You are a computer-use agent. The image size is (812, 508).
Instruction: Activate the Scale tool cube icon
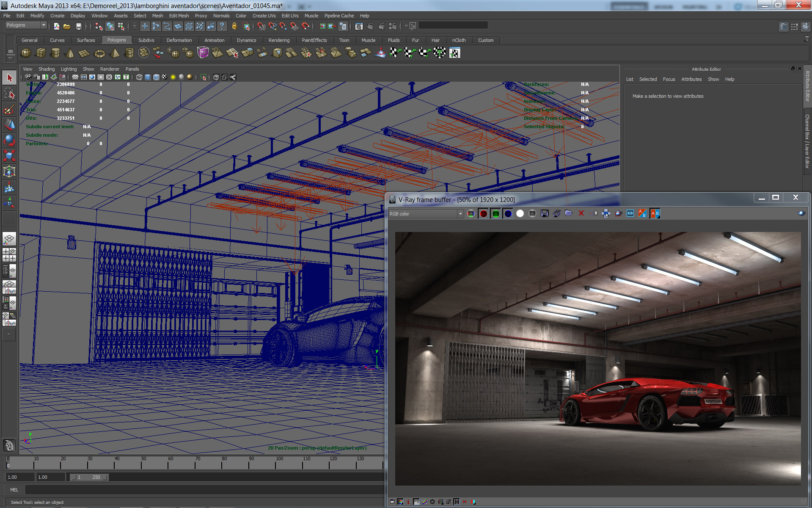point(9,156)
